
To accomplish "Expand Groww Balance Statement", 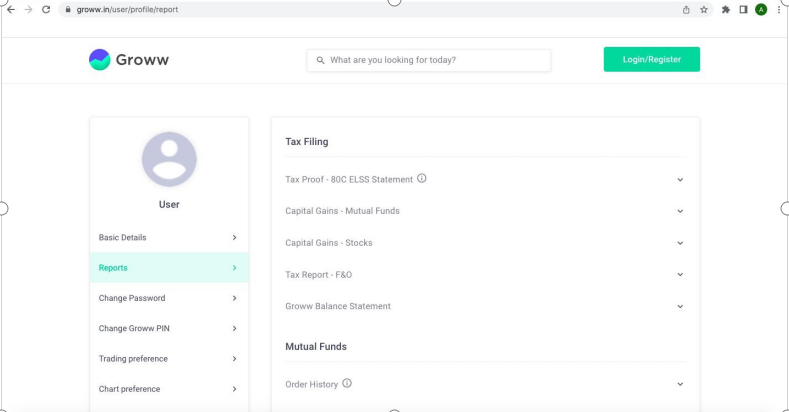I will [x=485, y=306].
